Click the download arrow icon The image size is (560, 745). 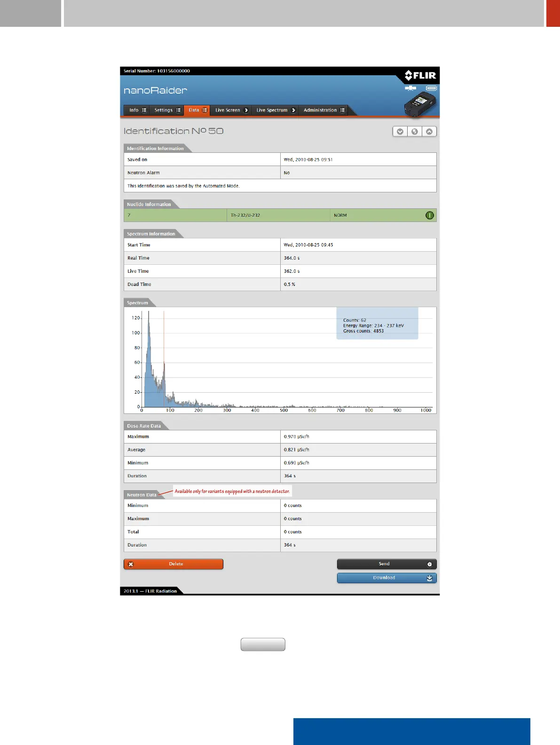pos(429,578)
